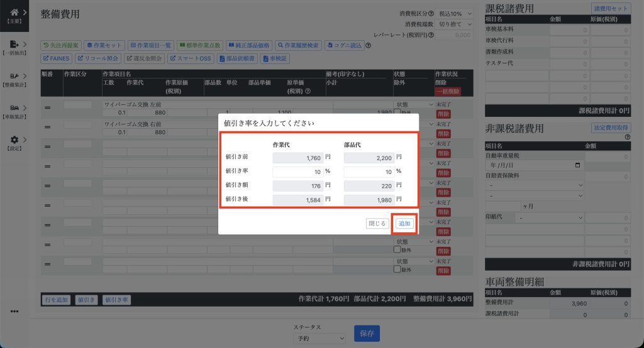Screen dimensions: 644x348
Task: Click help icon next to 消費税区分
Action: (x=431, y=13)
